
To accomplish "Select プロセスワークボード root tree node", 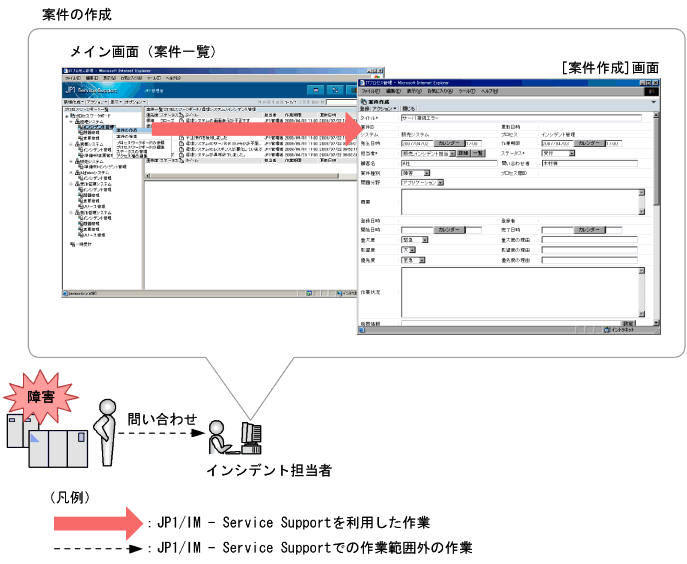I will click(x=90, y=116).
